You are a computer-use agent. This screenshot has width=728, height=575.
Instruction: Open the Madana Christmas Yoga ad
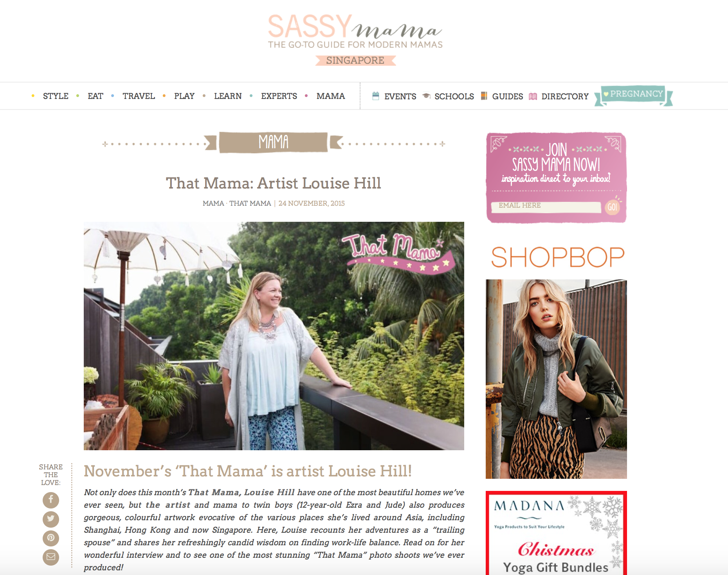(x=556, y=533)
